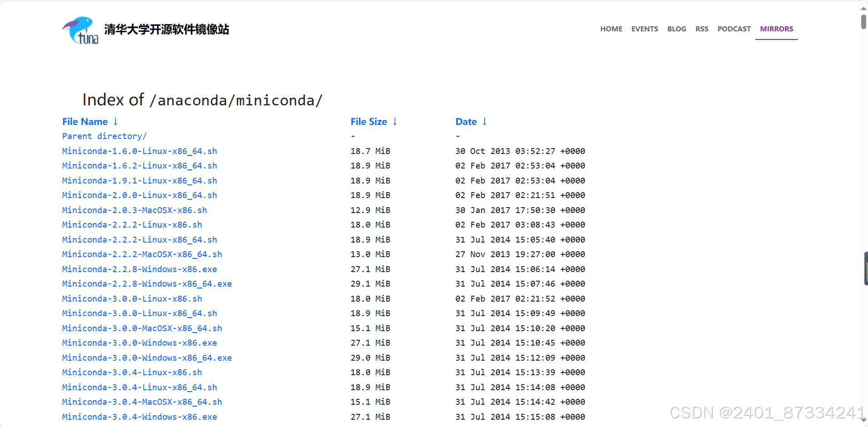Image resolution: width=868 pixels, height=427 pixels.
Task: Download Miniconda-2.2.2-Linux-x86_64.sh
Action: tap(140, 239)
